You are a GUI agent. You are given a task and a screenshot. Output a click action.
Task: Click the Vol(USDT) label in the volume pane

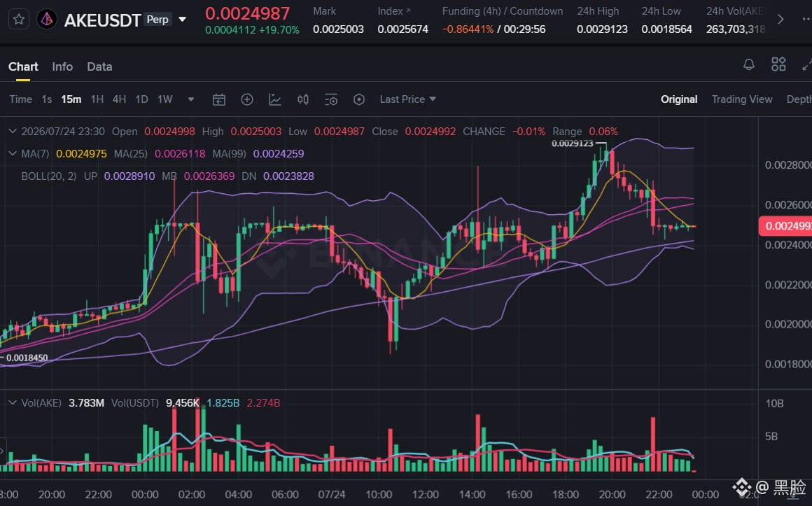tap(134, 403)
